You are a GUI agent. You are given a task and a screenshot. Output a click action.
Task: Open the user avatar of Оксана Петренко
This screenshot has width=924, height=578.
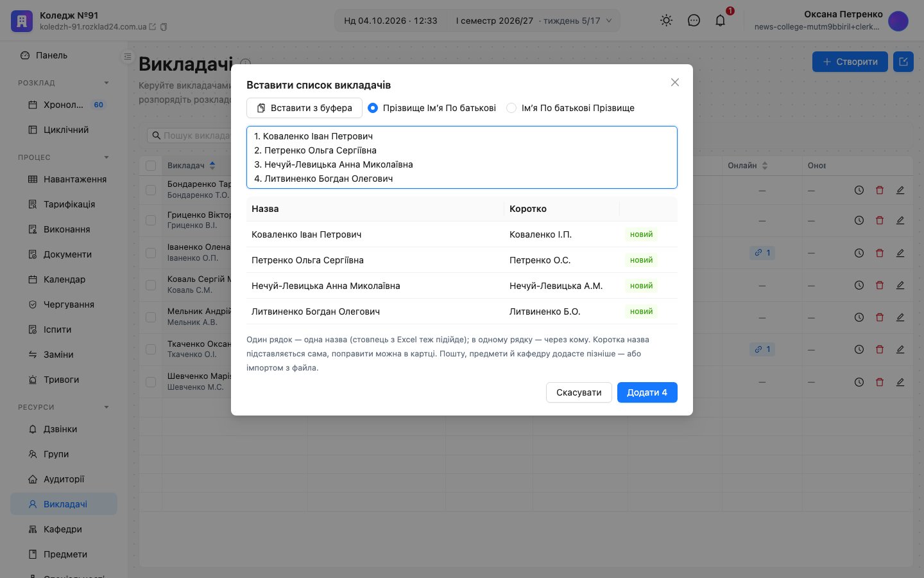click(x=898, y=21)
